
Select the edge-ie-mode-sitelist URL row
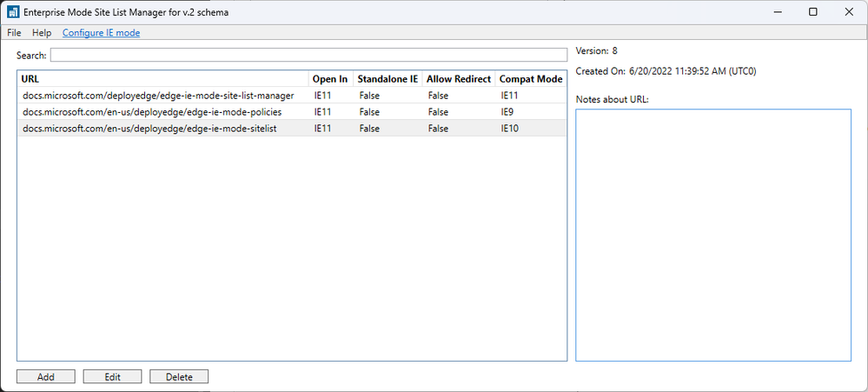pos(292,129)
